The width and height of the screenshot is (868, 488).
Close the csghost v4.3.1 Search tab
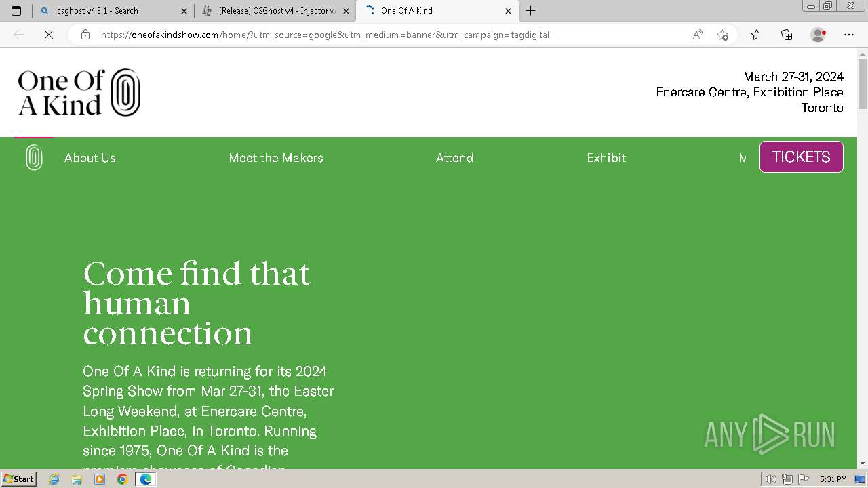(x=184, y=11)
